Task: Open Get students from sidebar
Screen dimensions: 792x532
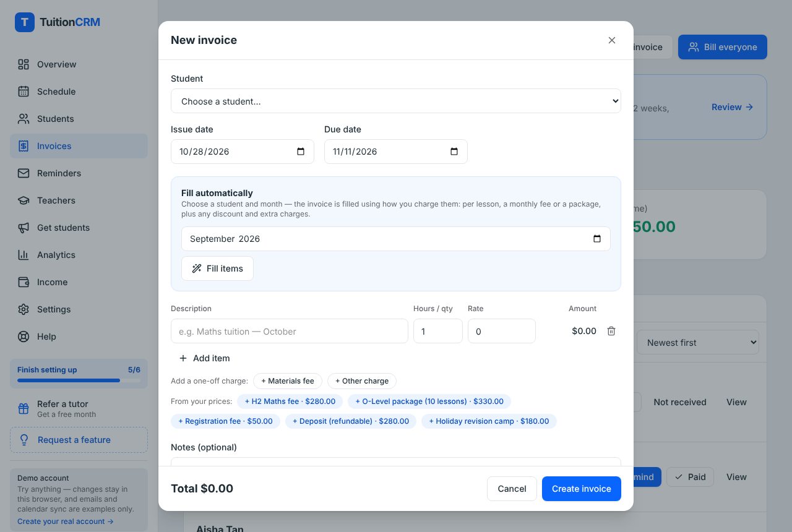Action: tap(79, 228)
